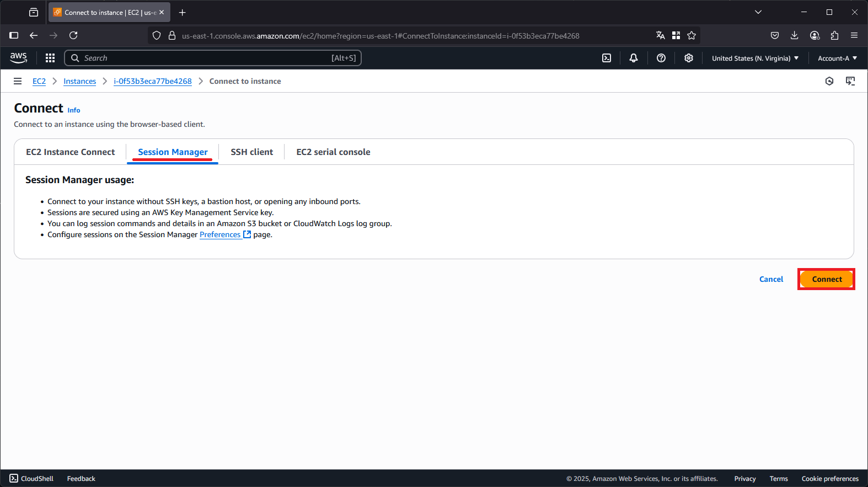
Task: Open CloudShell from the footer
Action: pyautogui.click(x=31, y=478)
